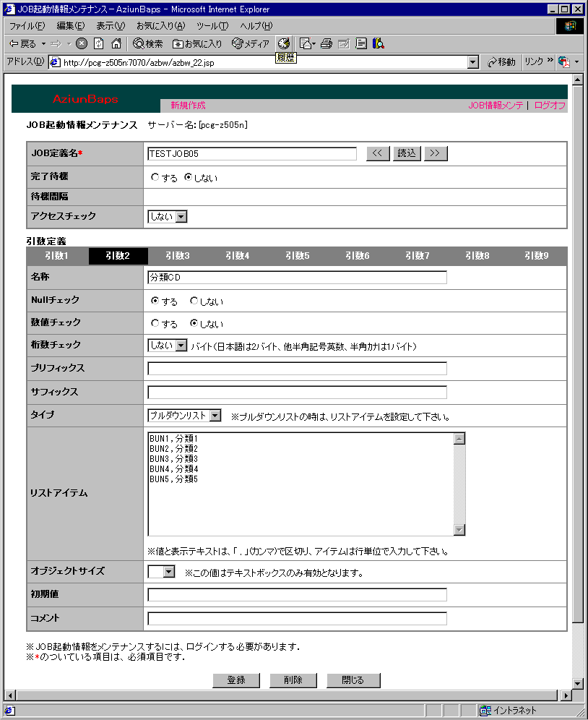Viewport: 588px width, 720px height.
Task: Open the Mail icon dropdown arrow
Action: pyautogui.click(x=314, y=43)
